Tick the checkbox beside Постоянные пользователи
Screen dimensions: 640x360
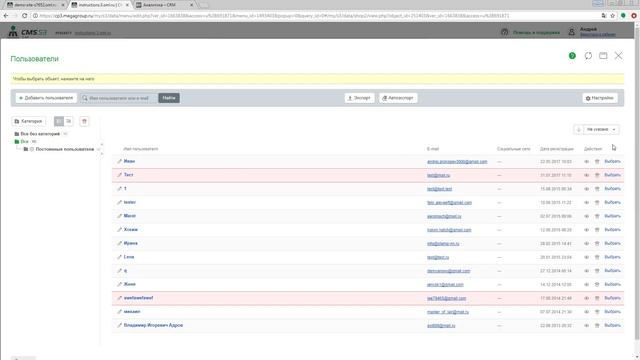[32, 149]
